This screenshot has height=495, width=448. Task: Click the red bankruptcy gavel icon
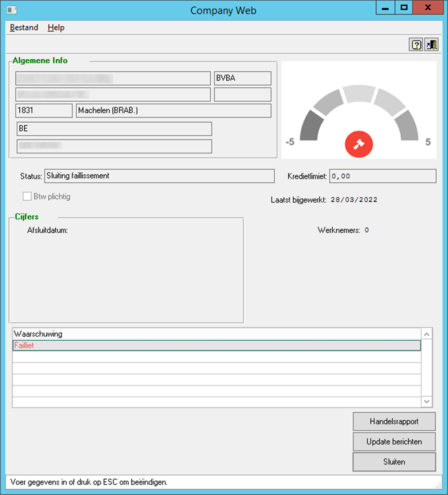click(359, 144)
